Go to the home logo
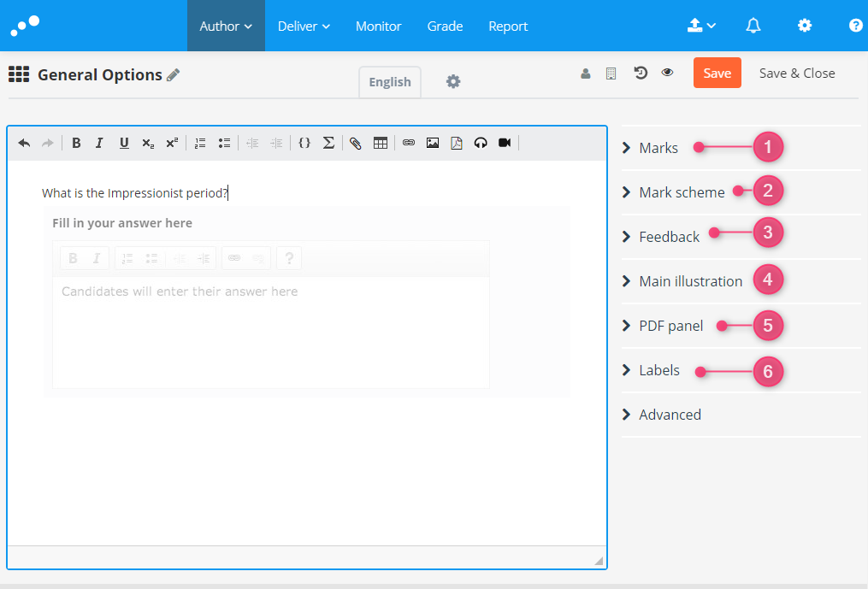Viewport: 868px width, 589px height. [26, 26]
